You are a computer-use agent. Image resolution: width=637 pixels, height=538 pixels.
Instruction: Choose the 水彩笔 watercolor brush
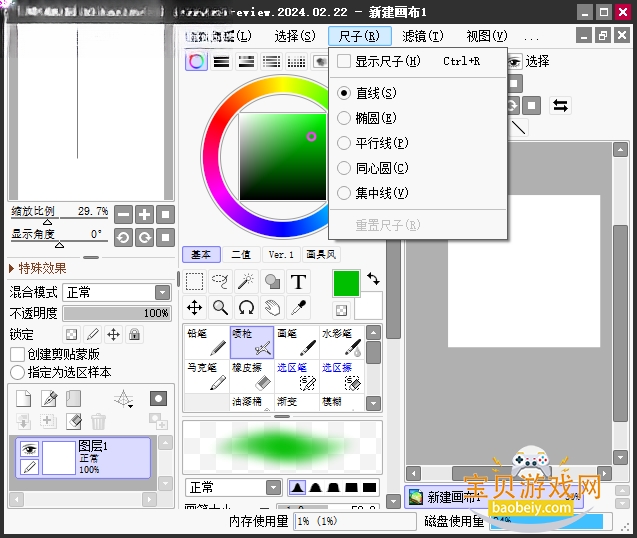342,342
